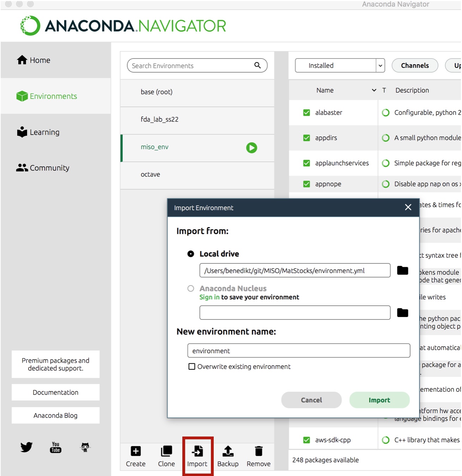Open Import environment from bottom toolbar
Image resolution: width=462 pixels, height=476 pixels.
coord(197,457)
